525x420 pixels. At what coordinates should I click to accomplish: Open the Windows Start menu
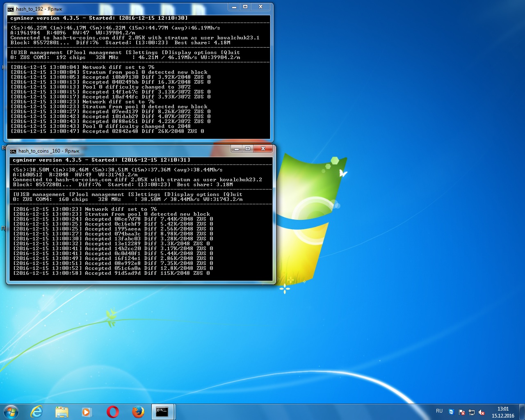click(11, 412)
